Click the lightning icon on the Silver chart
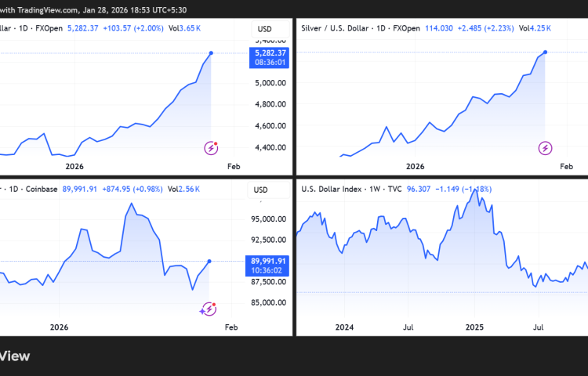Viewport: 588px width, 376px height. point(545,147)
